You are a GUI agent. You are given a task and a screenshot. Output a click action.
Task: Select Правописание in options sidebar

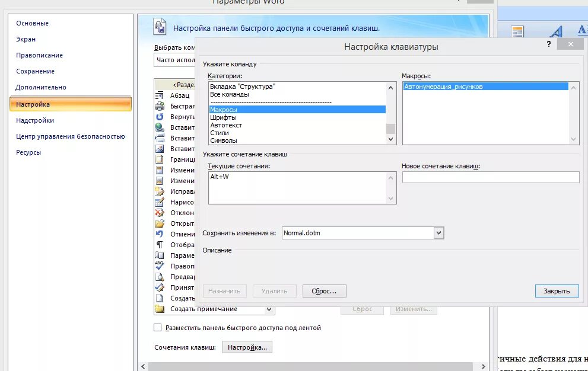[39, 56]
